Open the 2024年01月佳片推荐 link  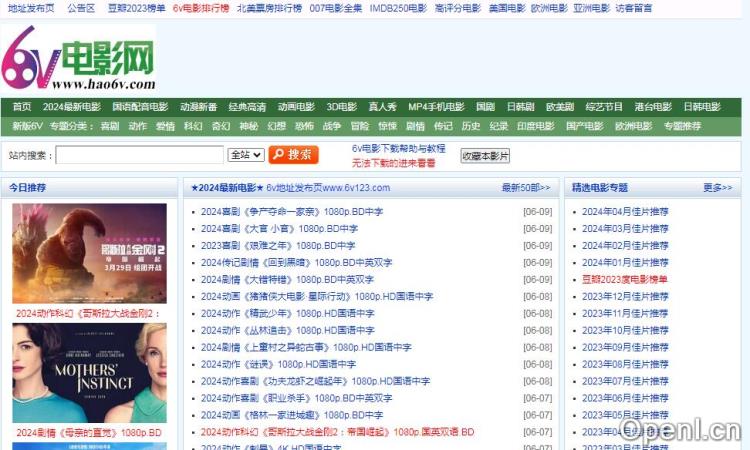[625, 263]
